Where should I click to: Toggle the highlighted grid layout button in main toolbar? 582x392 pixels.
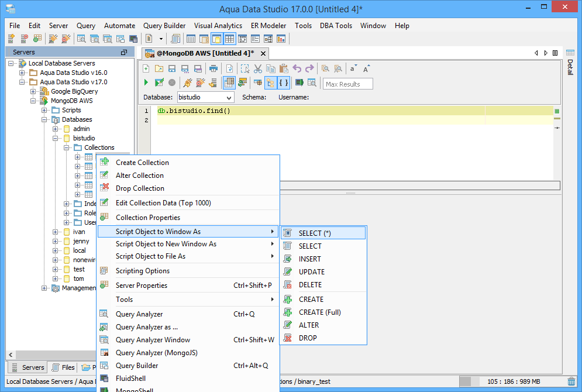pyautogui.click(x=229, y=39)
